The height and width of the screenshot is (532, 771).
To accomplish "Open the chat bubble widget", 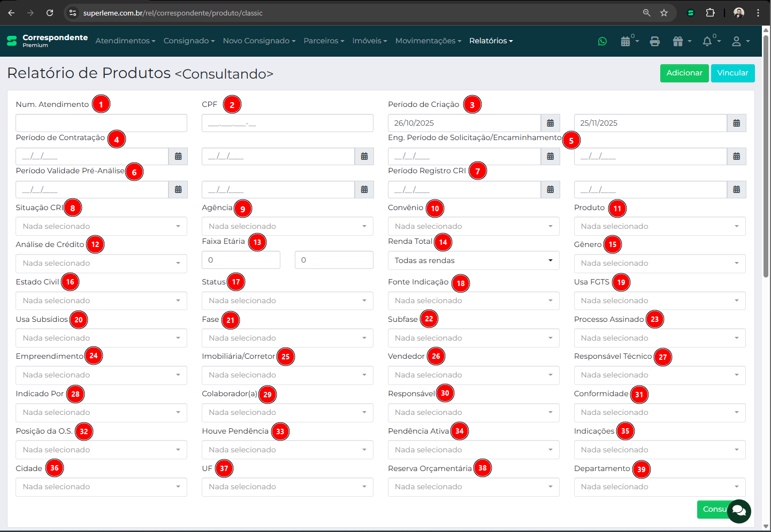I will tap(739, 511).
